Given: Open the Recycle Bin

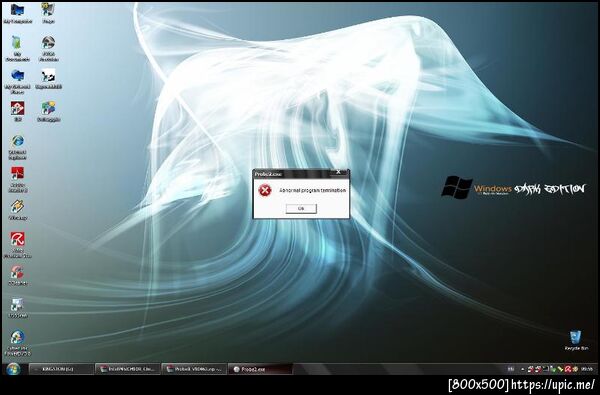Looking at the screenshot, I should pyautogui.click(x=576, y=341).
